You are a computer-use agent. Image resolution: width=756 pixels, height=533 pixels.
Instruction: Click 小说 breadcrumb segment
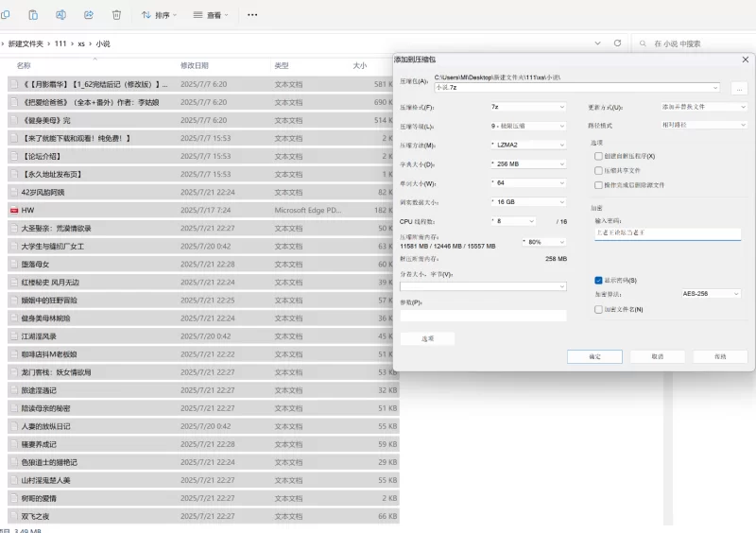(x=103, y=43)
